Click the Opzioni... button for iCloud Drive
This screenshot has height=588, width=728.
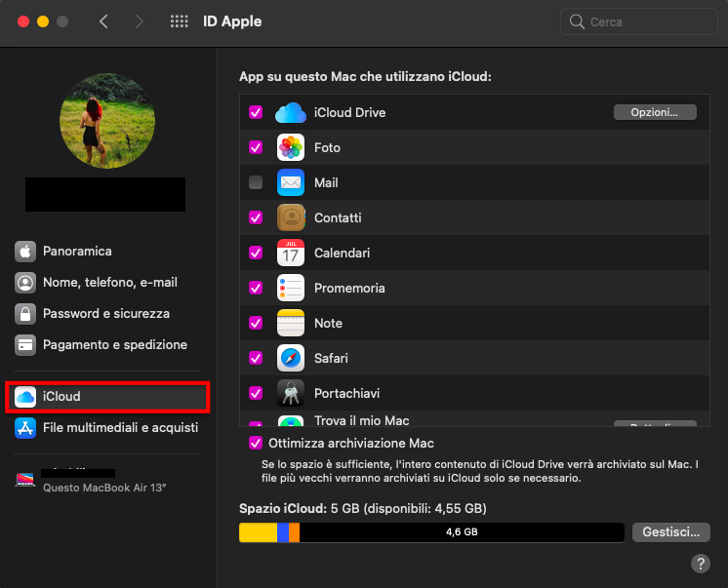pyautogui.click(x=655, y=112)
